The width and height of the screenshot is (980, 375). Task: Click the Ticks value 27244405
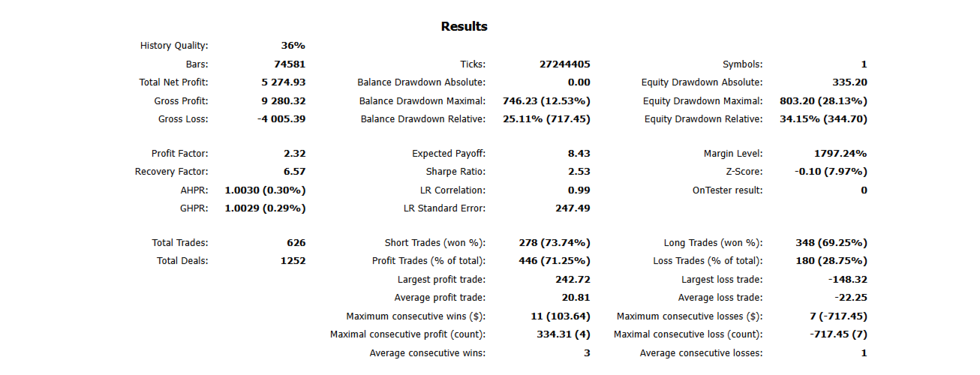565,64
